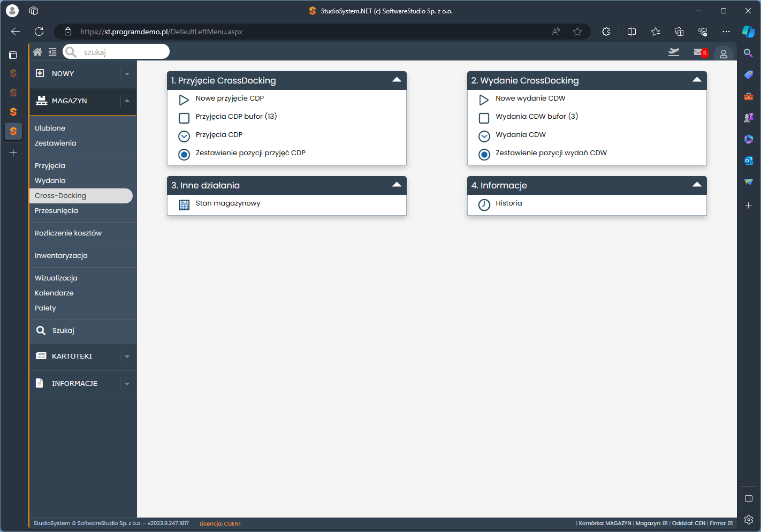Click the browser back arrow
The image size is (761, 532).
point(16,32)
